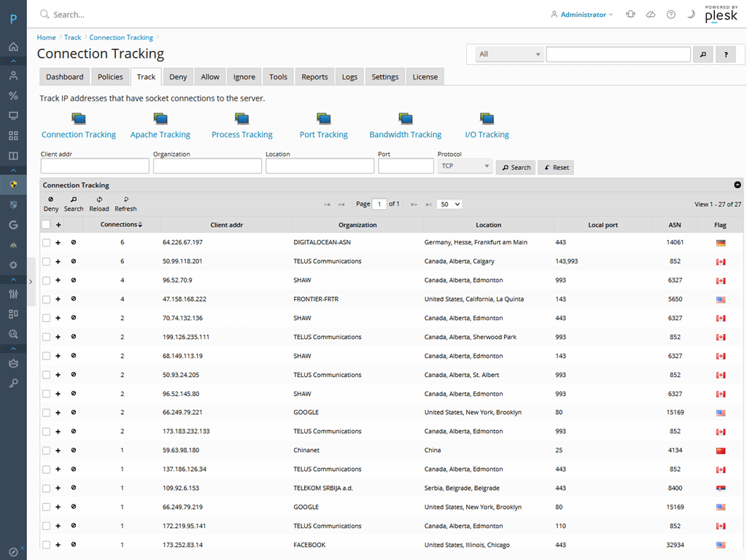Switch to the Reports tab
The width and height of the screenshot is (747, 560).
(x=314, y=76)
